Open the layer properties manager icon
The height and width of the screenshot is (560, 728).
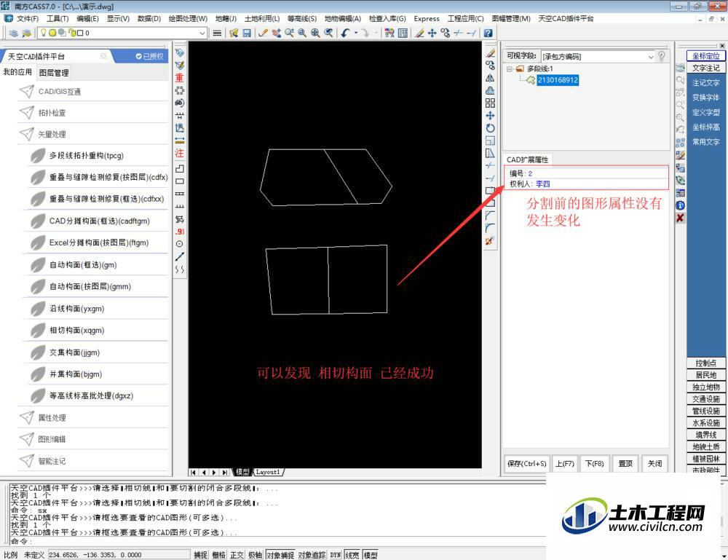(13, 33)
